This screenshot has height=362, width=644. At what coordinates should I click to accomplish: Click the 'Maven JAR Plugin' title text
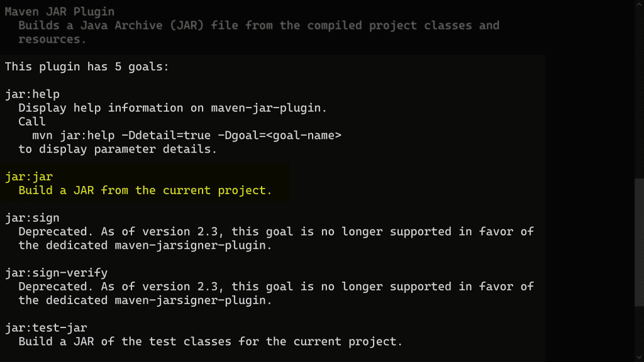pyautogui.click(x=60, y=11)
